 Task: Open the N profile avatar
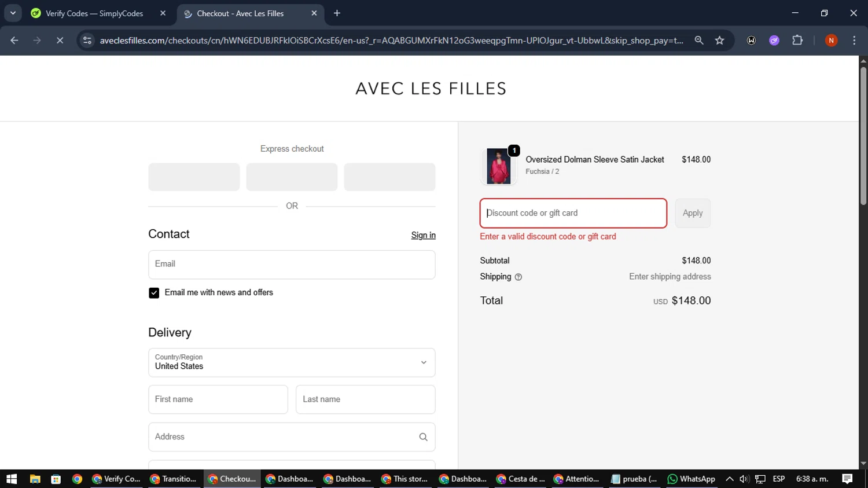(x=831, y=41)
